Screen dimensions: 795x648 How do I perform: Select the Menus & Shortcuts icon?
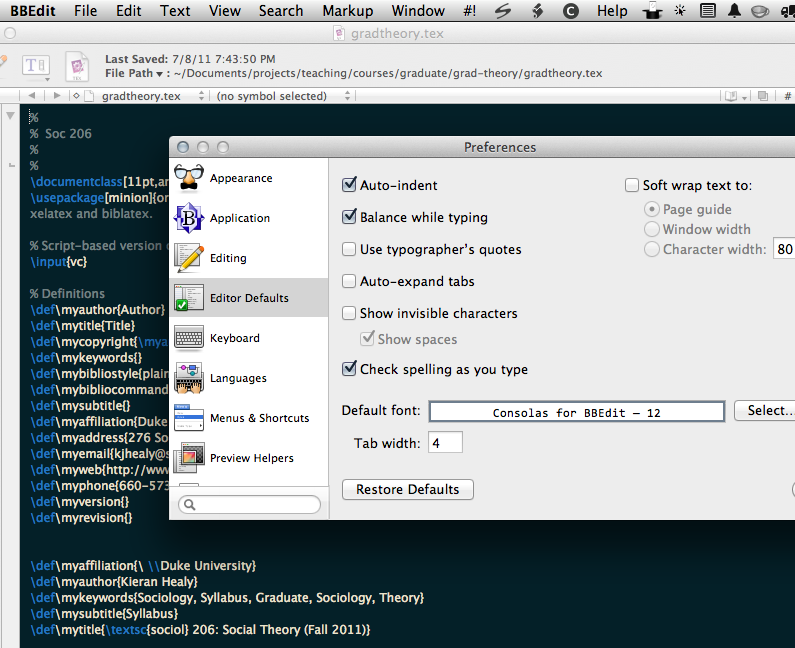click(x=189, y=418)
